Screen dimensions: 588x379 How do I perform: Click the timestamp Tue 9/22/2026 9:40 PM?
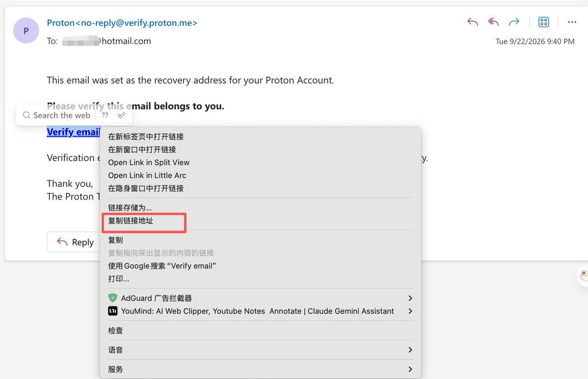[535, 41]
